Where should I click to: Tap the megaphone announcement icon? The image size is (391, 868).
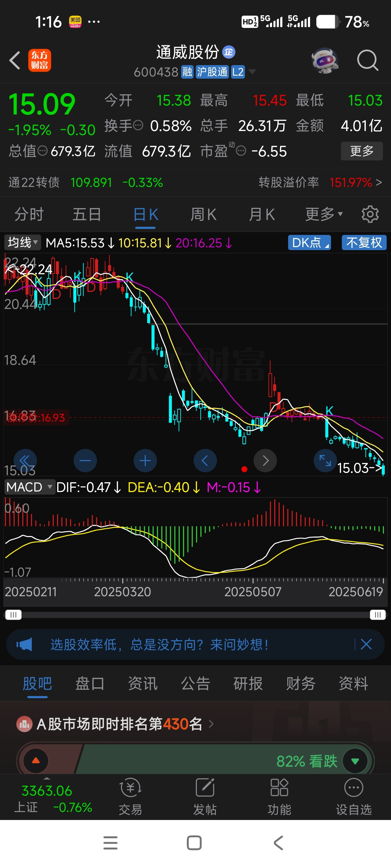[x=24, y=644]
